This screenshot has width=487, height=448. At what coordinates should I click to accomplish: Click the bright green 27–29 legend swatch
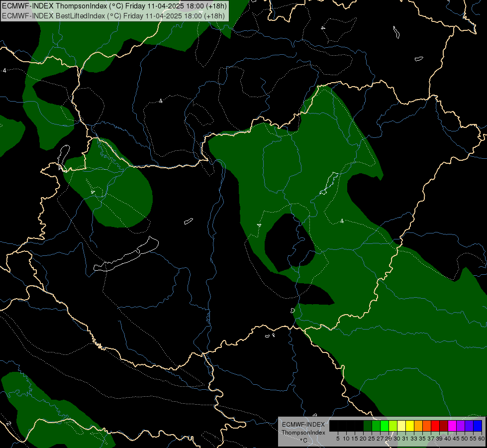tap(385, 426)
